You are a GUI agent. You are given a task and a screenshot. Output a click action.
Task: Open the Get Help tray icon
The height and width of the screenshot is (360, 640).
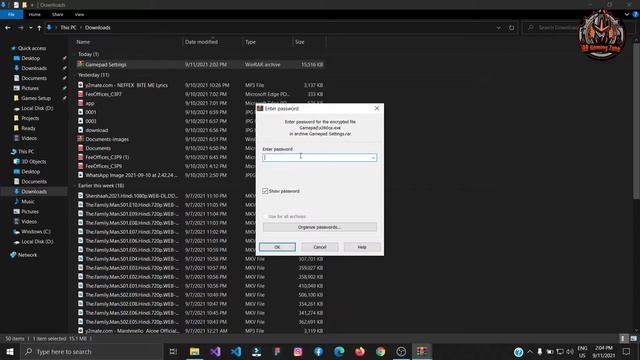518,352
